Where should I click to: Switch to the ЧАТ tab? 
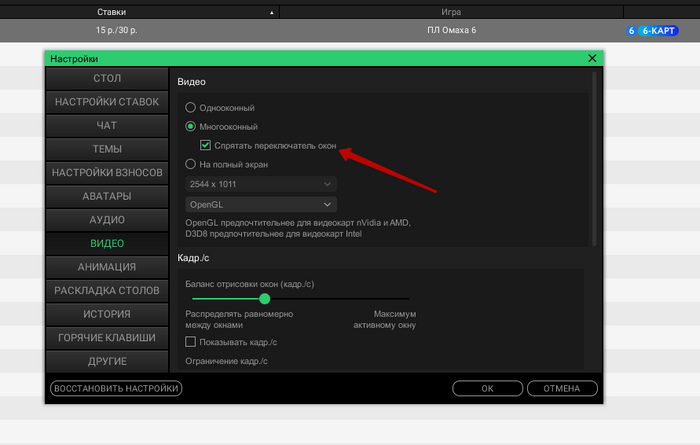107,126
